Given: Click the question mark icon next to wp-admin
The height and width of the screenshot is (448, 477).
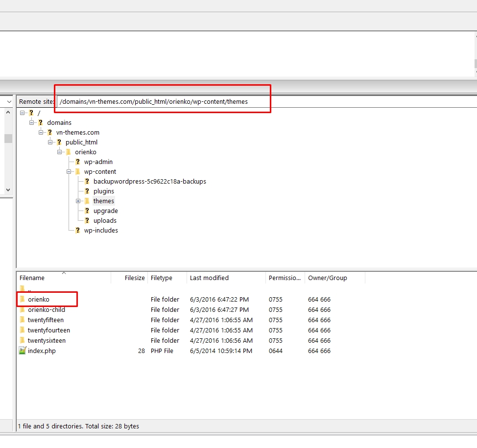Looking at the screenshot, I should click(x=77, y=162).
